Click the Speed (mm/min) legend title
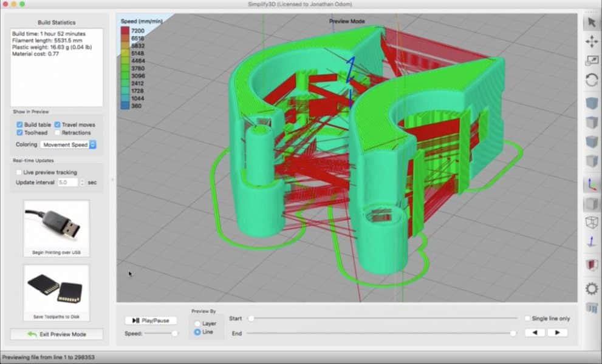This screenshot has width=602, height=364. (x=142, y=21)
